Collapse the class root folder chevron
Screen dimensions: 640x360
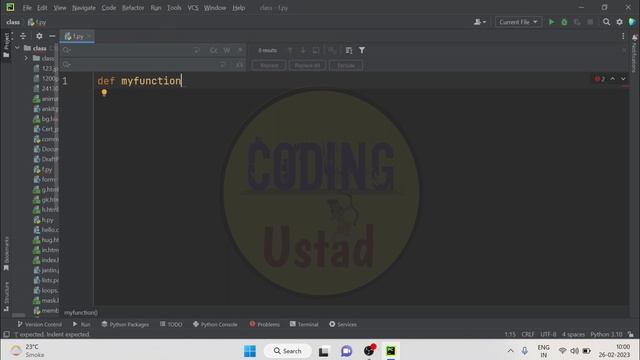[x=17, y=48]
